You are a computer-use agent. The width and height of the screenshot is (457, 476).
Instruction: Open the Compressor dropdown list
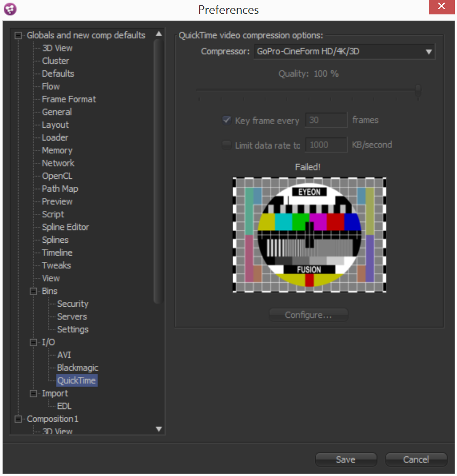coord(344,52)
